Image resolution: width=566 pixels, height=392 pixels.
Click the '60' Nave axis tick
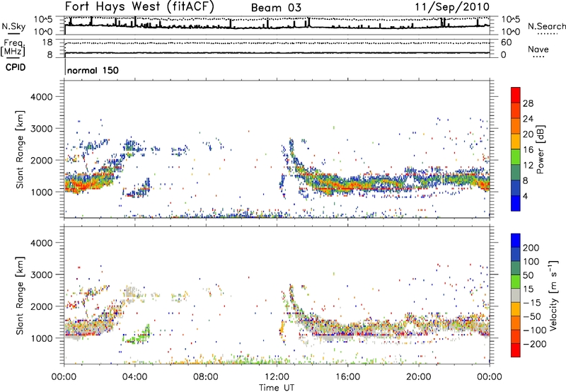[x=507, y=42]
